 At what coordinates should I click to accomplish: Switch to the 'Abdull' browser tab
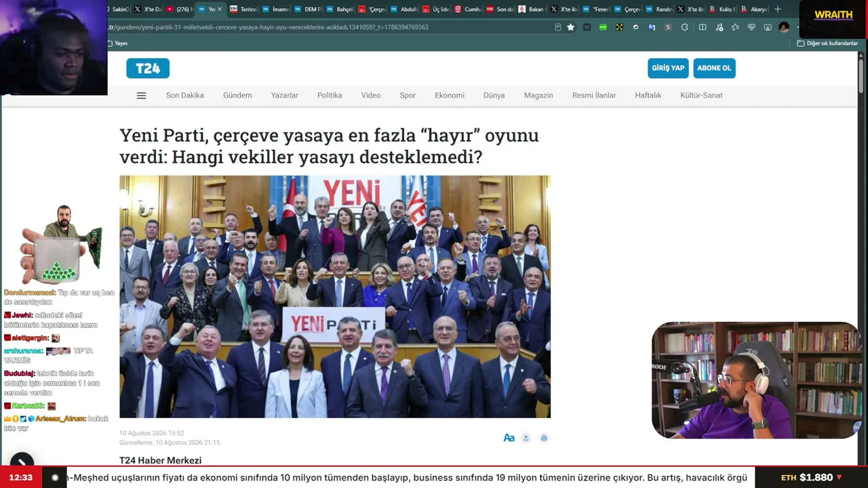(405, 9)
